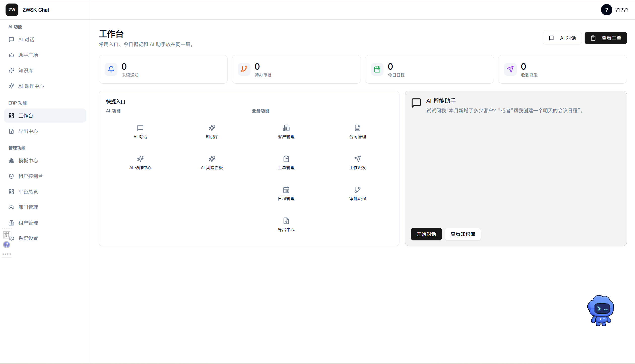Click the blue robot mascot assistant
This screenshot has width=635, height=364.
coord(601,311)
